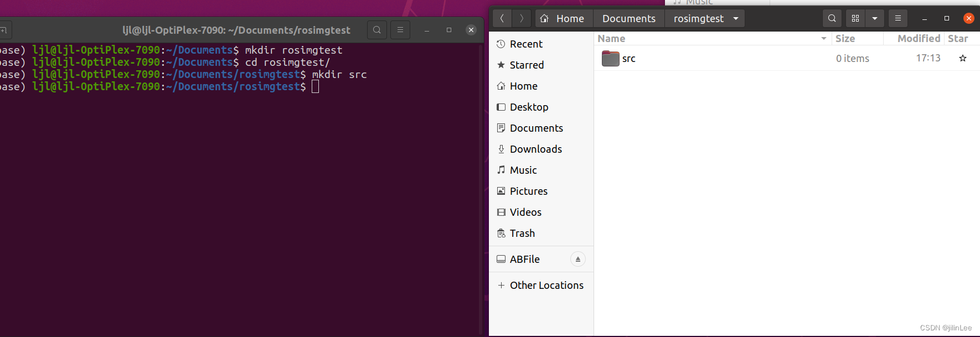The width and height of the screenshot is (980, 337).
Task: Click the 'mkdir rosimgtest' command text
Action: pyautogui.click(x=293, y=50)
